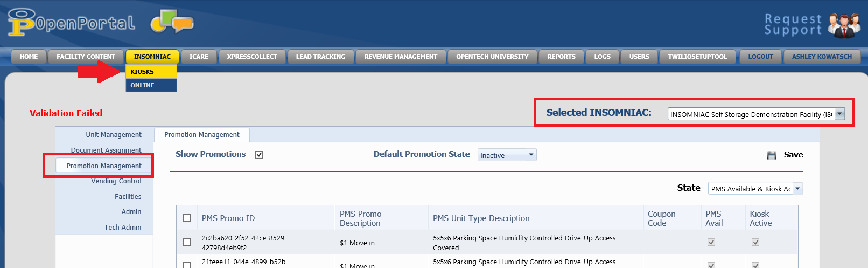Viewport: 868px width, 268px height.
Task: Sort by Coupon Code column header
Action: (x=661, y=218)
